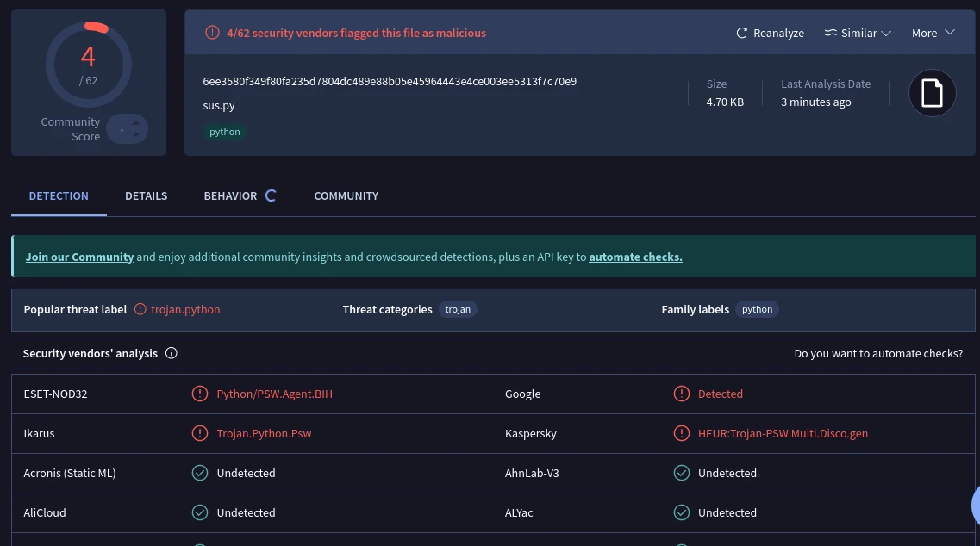Click the popular threat label warning icon
This screenshot has height=546, width=980.
(140, 309)
